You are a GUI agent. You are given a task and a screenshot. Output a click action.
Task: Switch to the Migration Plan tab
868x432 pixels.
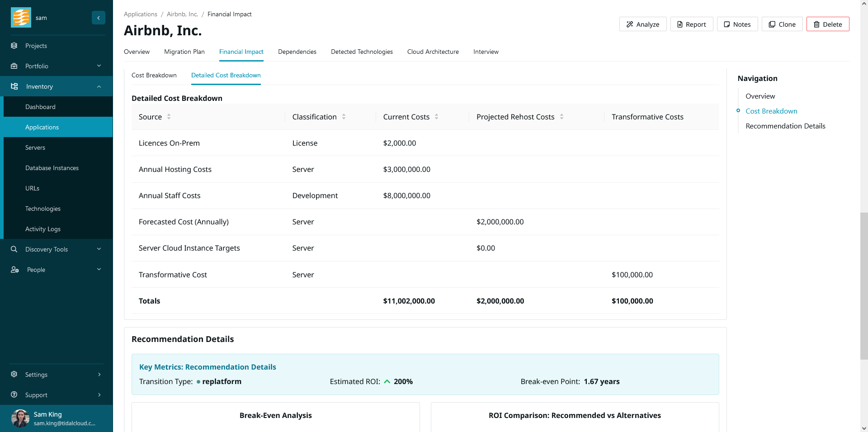184,52
